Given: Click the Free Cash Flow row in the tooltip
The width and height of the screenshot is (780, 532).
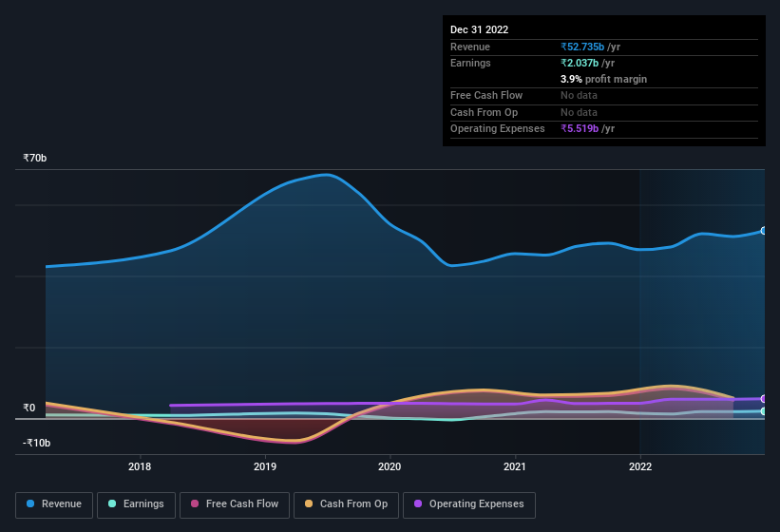Looking at the screenshot, I should click(604, 95).
